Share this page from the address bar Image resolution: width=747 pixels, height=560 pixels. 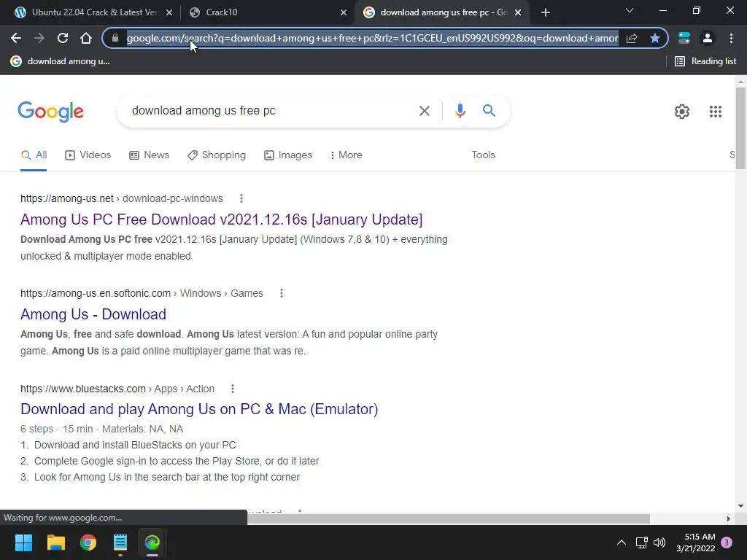[x=632, y=38]
